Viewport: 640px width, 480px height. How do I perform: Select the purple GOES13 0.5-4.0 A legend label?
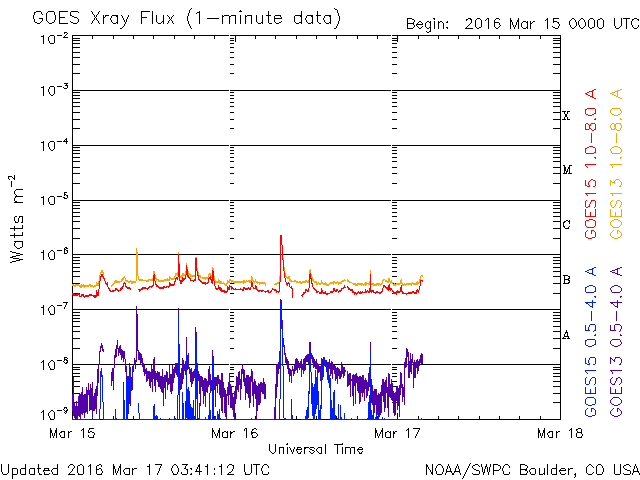[616, 342]
